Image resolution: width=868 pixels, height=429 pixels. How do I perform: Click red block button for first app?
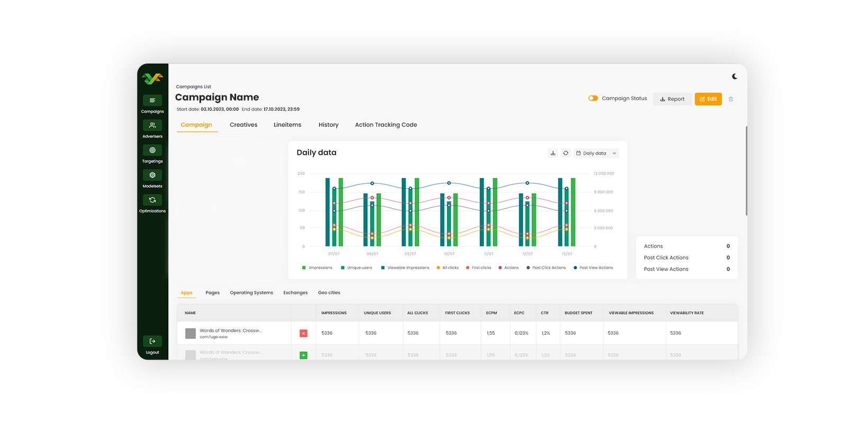pyautogui.click(x=303, y=333)
